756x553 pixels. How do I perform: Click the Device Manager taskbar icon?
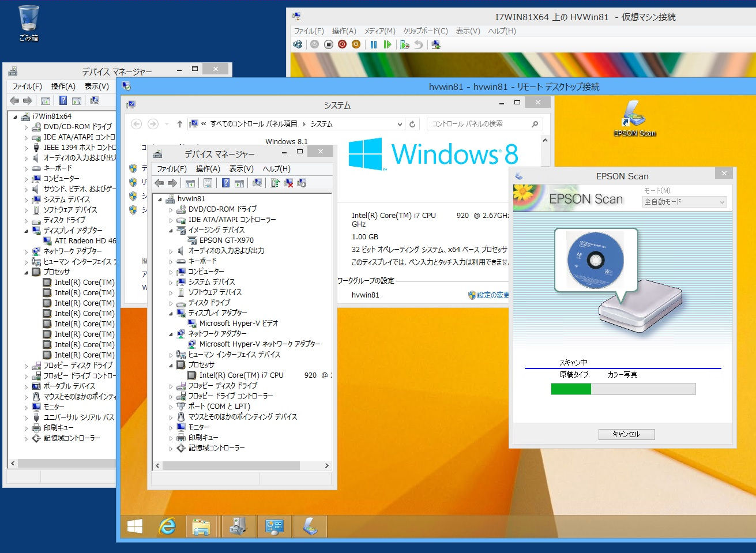tap(238, 526)
